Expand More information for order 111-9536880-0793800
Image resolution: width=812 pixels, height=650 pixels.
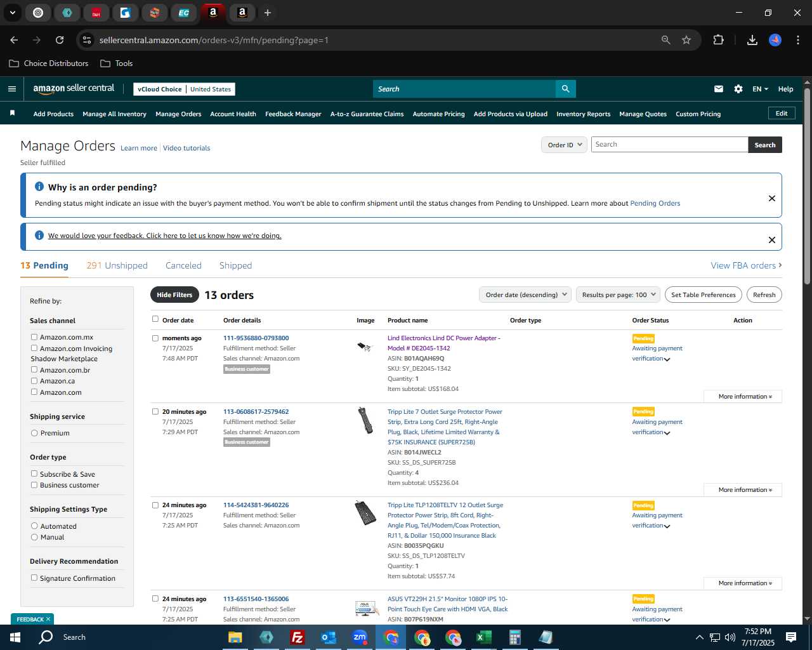pos(743,397)
